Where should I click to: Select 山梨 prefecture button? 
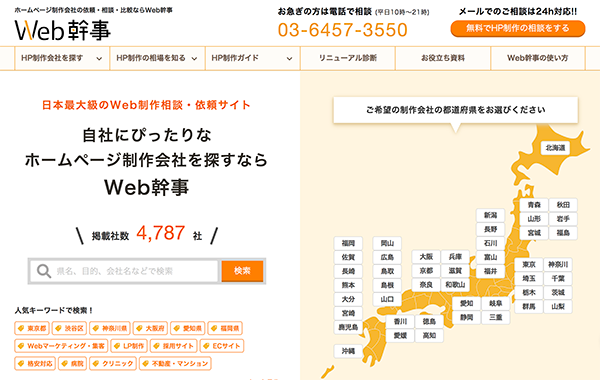point(558,307)
